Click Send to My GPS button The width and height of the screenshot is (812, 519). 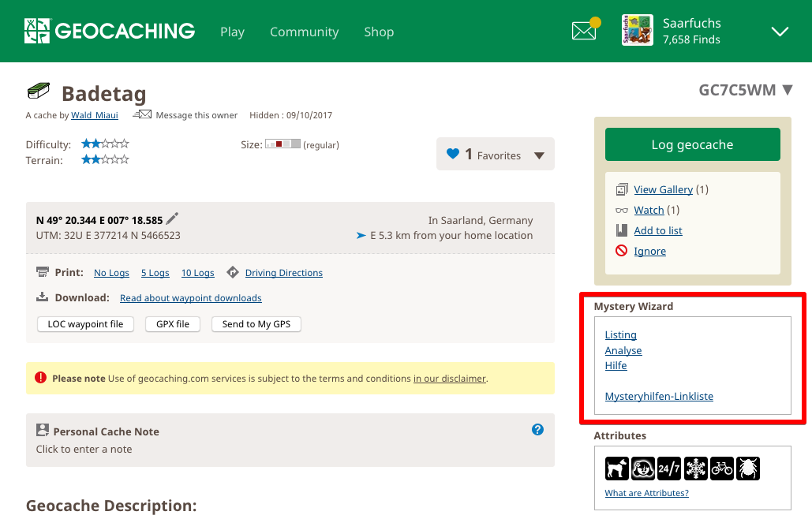[256, 324]
